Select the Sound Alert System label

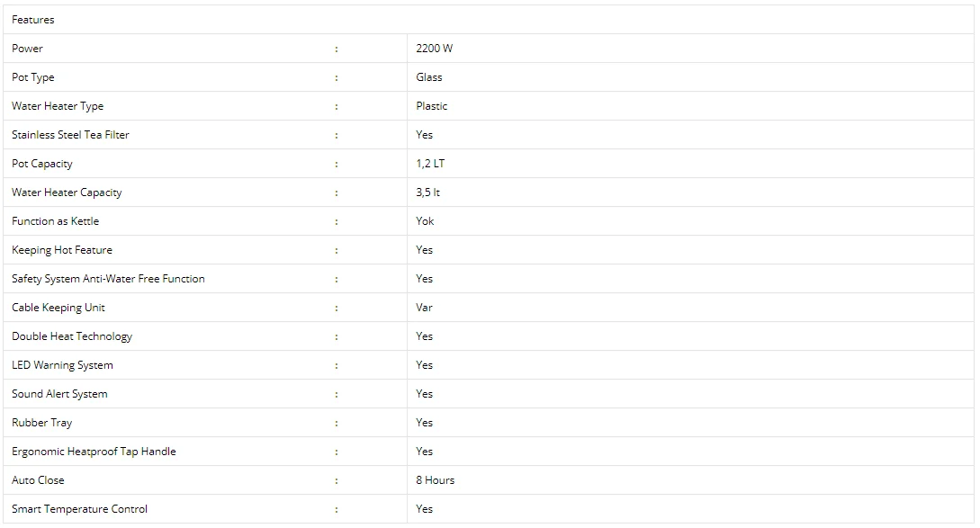59,394
